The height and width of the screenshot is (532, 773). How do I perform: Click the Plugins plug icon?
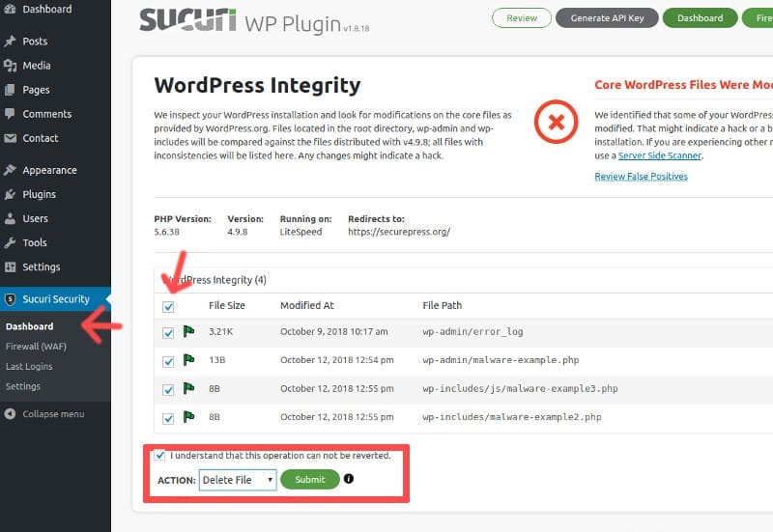tap(10, 194)
